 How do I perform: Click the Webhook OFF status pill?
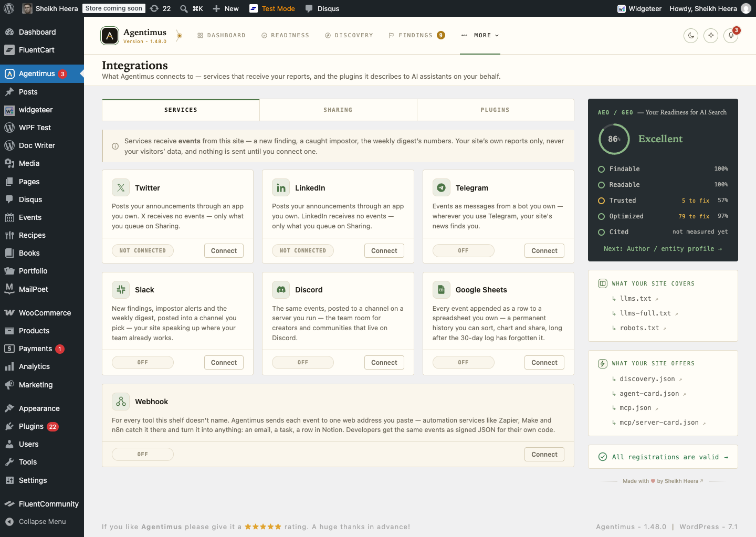(143, 455)
